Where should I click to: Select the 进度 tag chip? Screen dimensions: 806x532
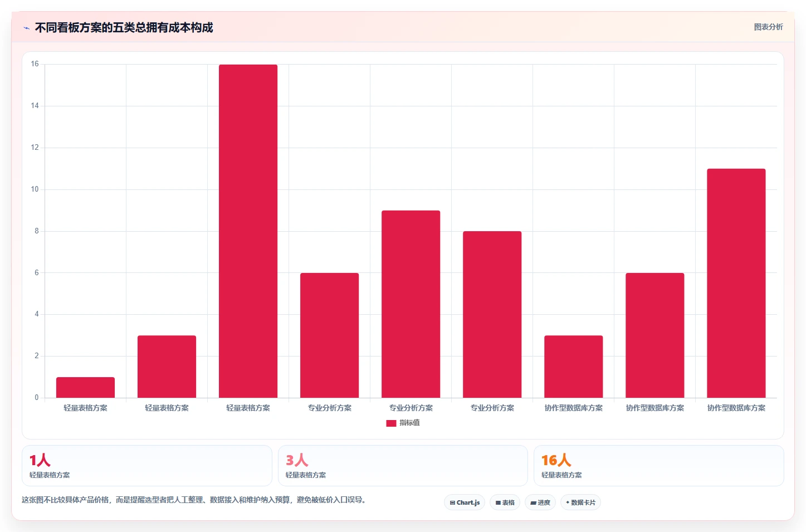[540, 502]
